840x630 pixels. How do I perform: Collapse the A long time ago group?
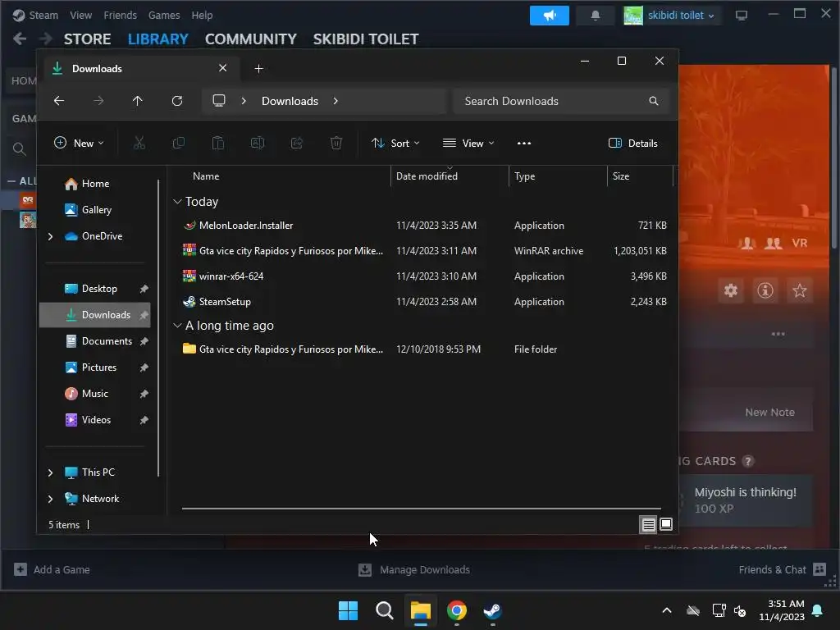(x=177, y=326)
